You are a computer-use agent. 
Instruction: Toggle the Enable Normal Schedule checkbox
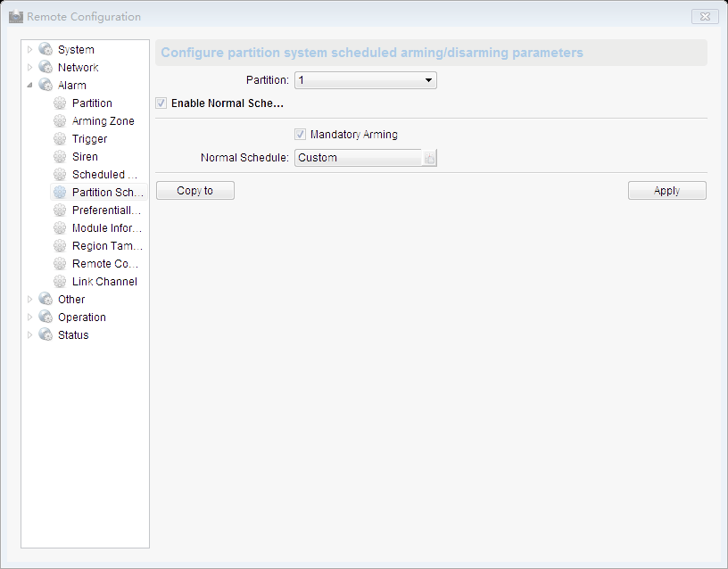161,103
